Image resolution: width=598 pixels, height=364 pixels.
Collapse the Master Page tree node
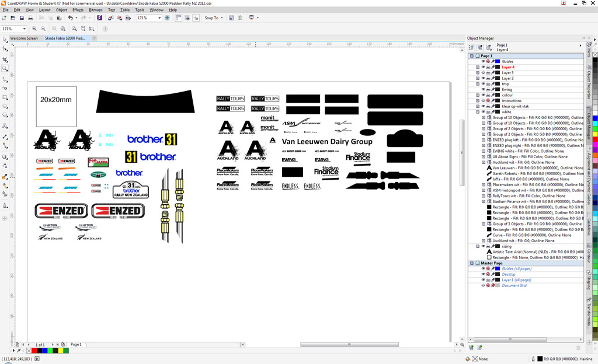click(x=472, y=263)
